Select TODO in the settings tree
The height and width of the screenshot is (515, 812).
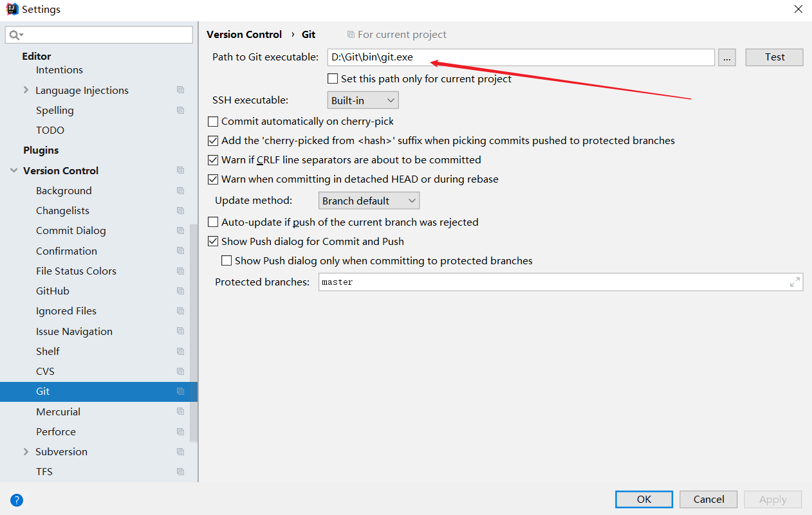coord(50,130)
